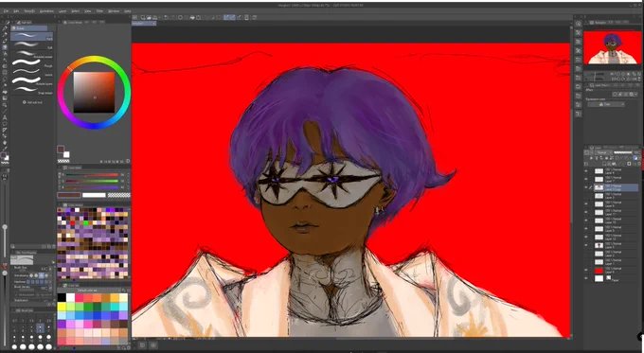Select the Rough eraser sub tool

[31, 62]
